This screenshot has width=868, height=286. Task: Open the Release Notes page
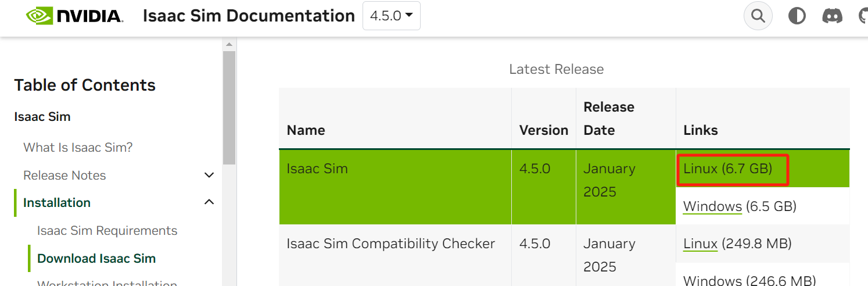click(x=64, y=175)
